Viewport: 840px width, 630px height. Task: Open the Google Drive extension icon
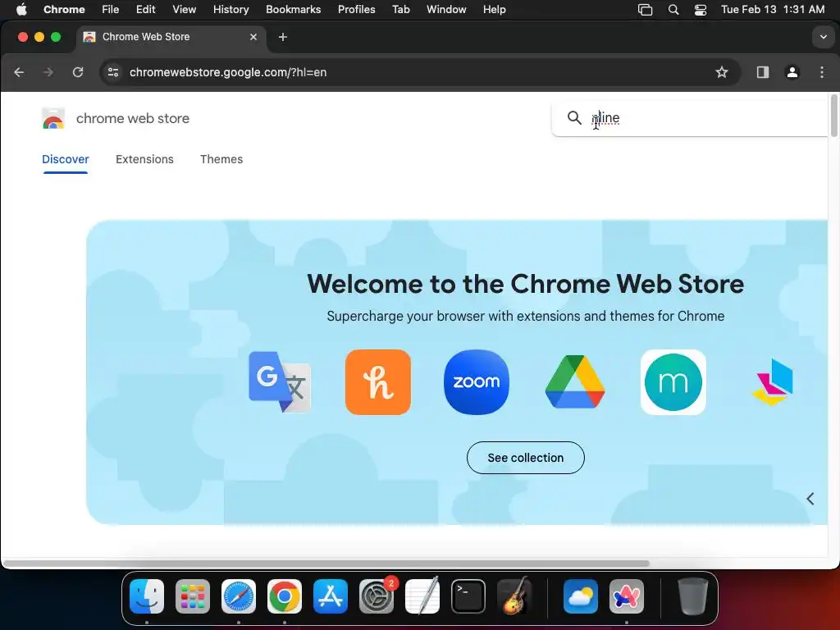[575, 381]
